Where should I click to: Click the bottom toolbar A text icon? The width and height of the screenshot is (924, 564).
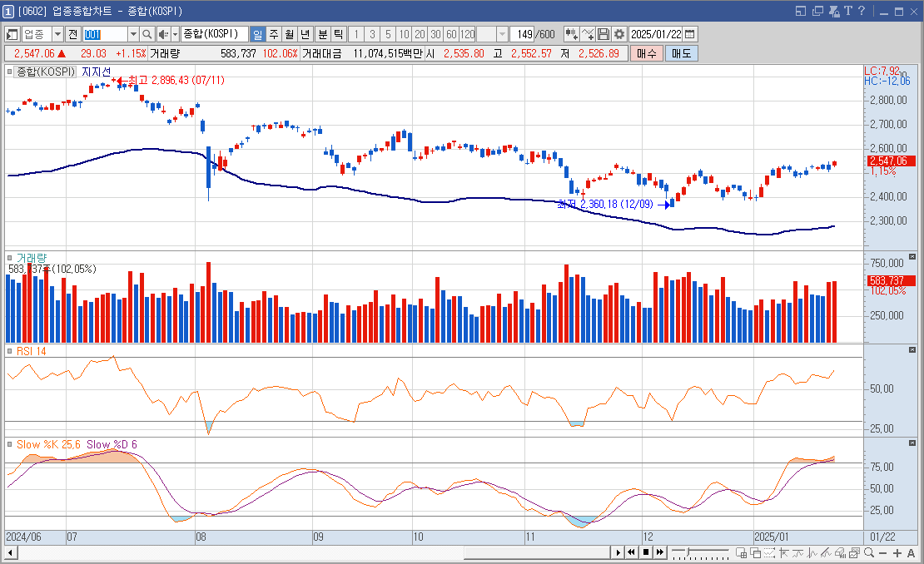coord(911,553)
